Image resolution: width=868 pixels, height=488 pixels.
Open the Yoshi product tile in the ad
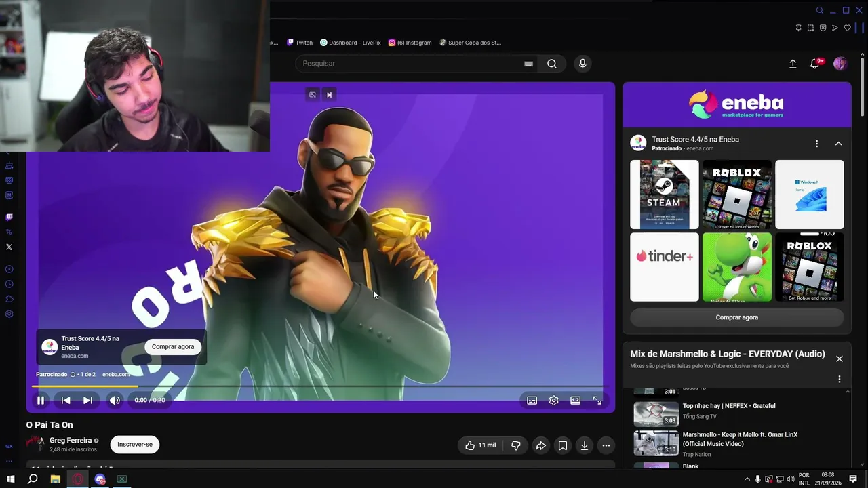tap(737, 267)
